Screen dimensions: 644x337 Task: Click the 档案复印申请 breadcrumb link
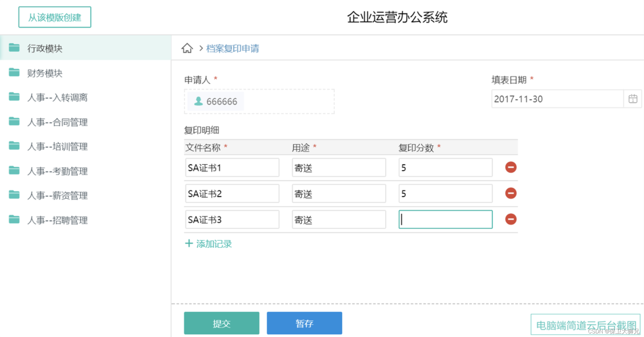pyautogui.click(x=233, y=48)
